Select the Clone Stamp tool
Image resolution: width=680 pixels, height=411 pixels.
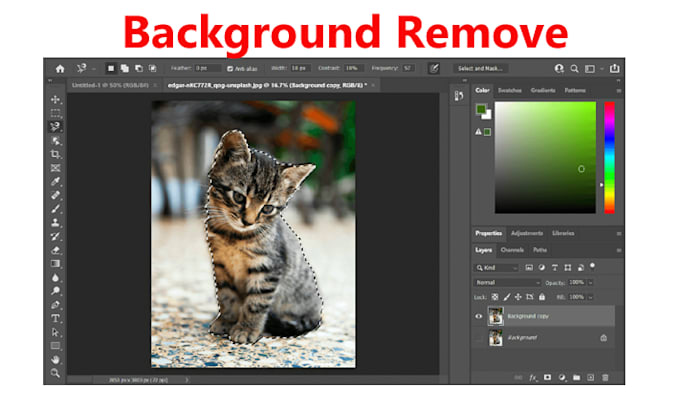[55, 222]
